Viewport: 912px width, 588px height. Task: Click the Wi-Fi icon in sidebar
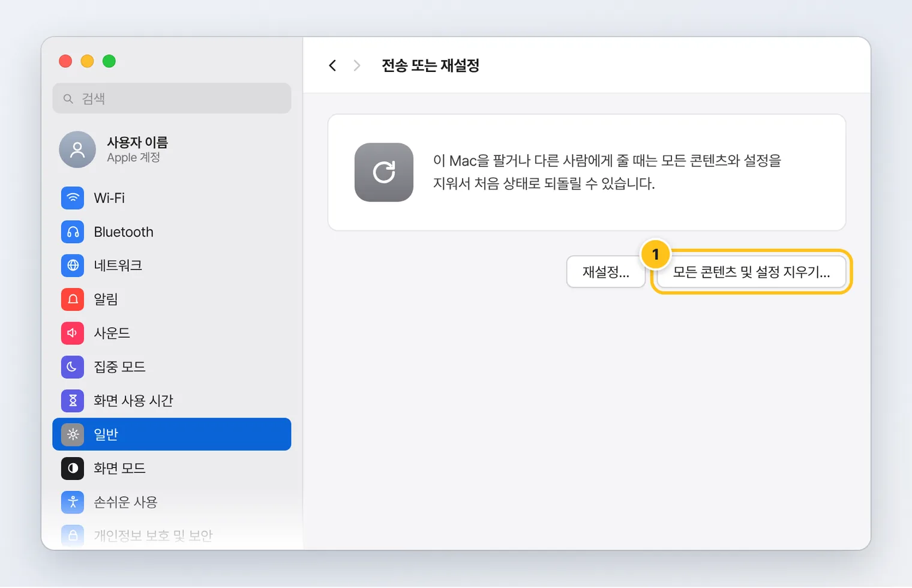73,198
